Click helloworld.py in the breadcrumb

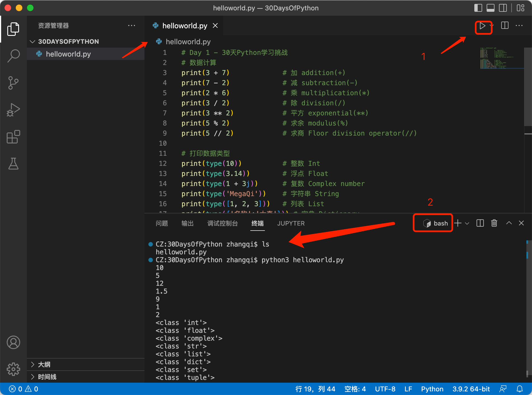[188, 42]
